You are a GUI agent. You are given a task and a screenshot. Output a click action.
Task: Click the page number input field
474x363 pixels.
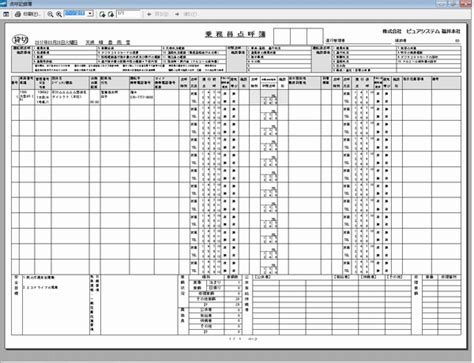129,14
